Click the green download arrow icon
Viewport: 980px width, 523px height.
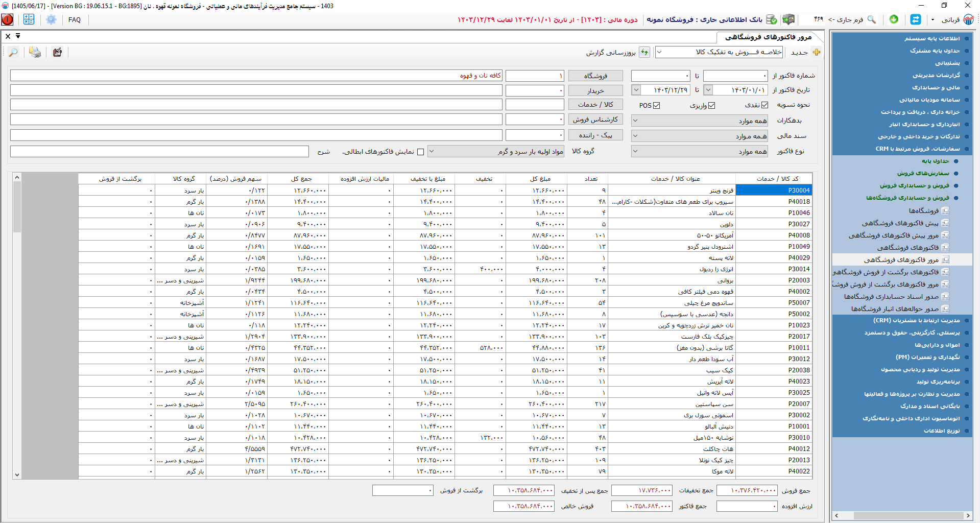[894, 19]
